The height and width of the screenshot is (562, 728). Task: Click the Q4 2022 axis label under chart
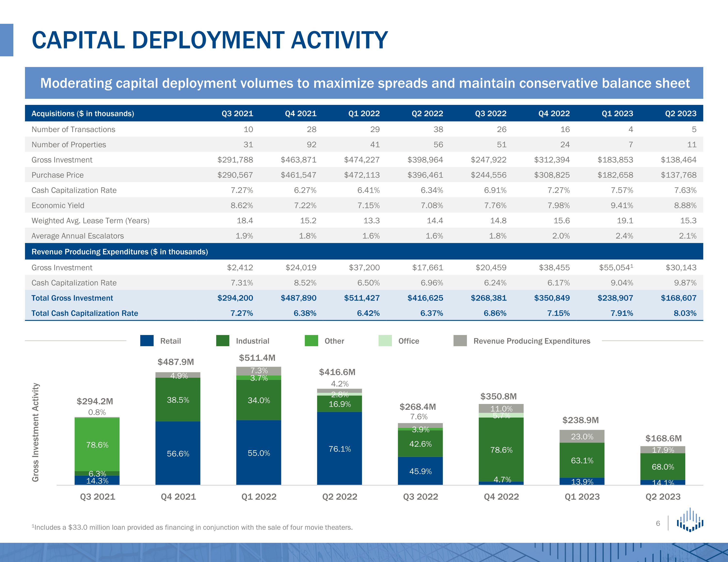501,497
